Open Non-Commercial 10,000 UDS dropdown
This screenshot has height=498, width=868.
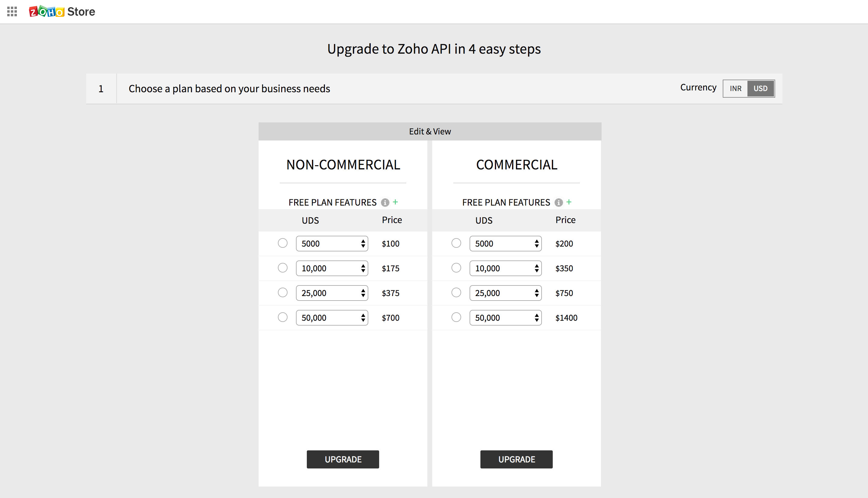pos(332,268)
